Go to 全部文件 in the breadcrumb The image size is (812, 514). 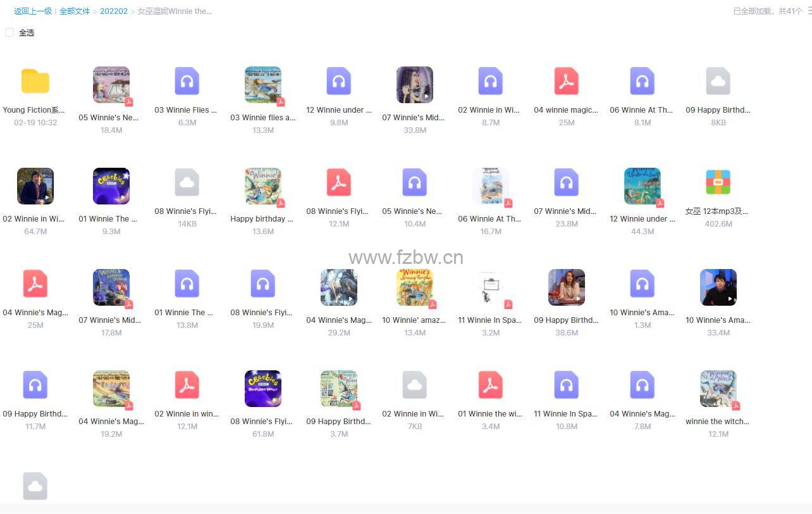pos(75,11)
